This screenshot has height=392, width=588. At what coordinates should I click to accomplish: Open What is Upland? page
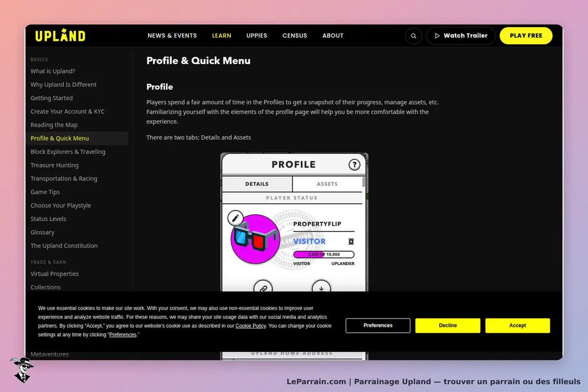tap(53, 71)
